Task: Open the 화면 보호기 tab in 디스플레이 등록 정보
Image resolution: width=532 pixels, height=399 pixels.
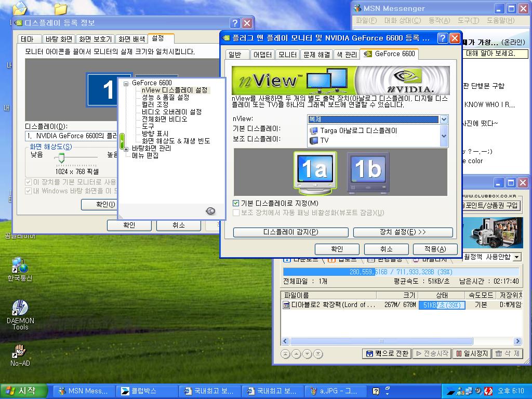Action: click(x=96, y=39)
